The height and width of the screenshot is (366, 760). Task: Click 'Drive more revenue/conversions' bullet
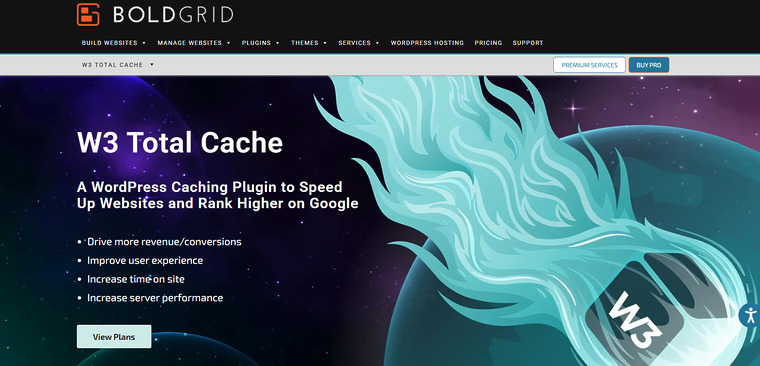coord(164,241)
